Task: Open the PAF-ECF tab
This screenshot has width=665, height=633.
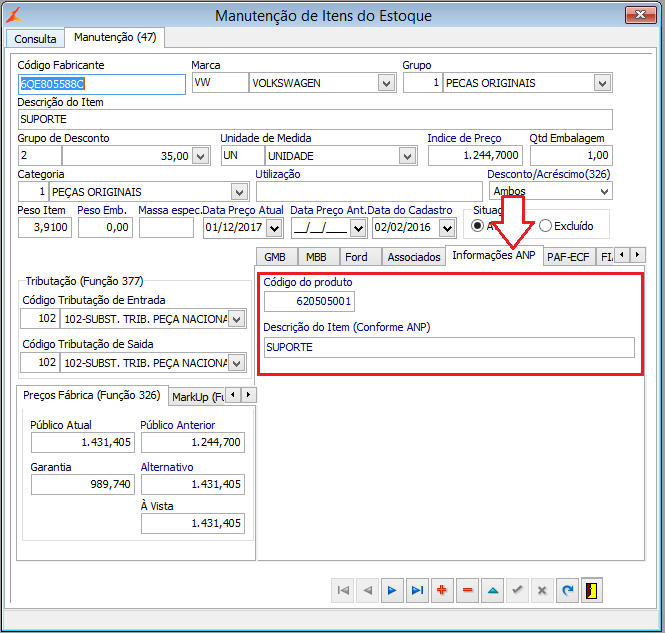Action: [569, 257]
